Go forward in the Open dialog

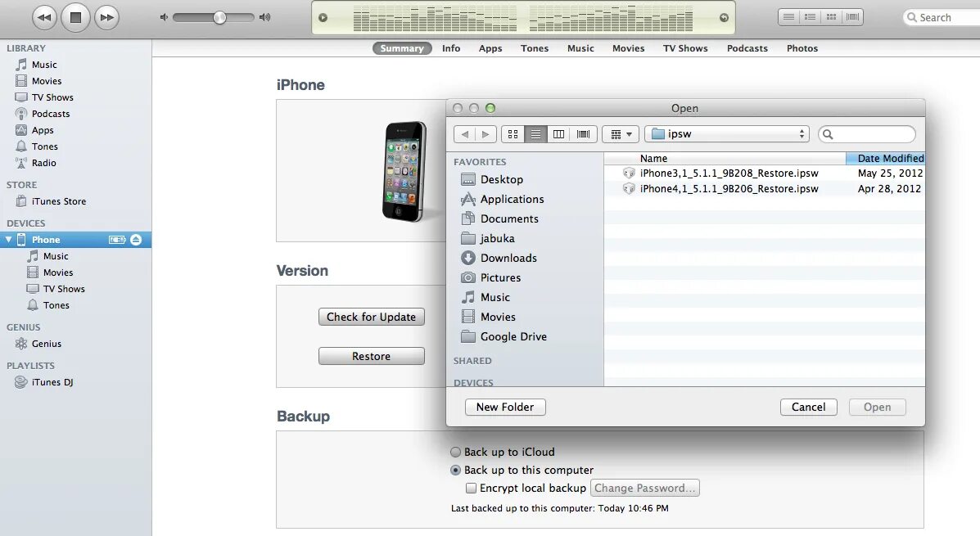click(485, 133)
